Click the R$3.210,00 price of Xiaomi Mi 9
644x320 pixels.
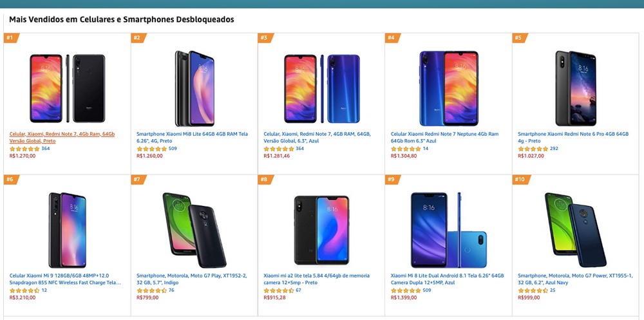coord(23,297)
